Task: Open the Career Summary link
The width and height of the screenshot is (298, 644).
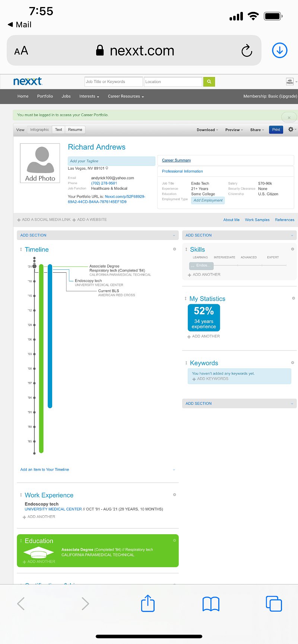Action: [x=176, y=160]
